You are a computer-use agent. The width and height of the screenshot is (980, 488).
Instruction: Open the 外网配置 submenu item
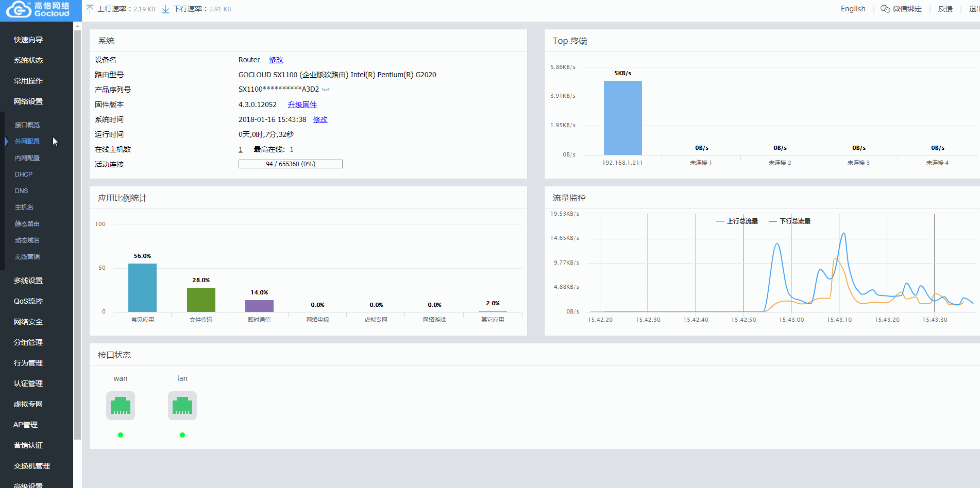[27, 141]
